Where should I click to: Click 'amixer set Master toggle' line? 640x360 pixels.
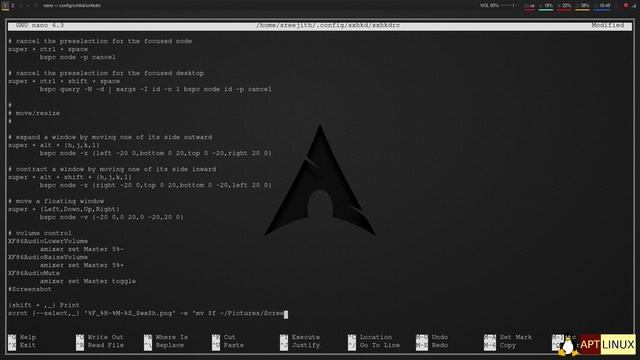click(x=88, y=281)
